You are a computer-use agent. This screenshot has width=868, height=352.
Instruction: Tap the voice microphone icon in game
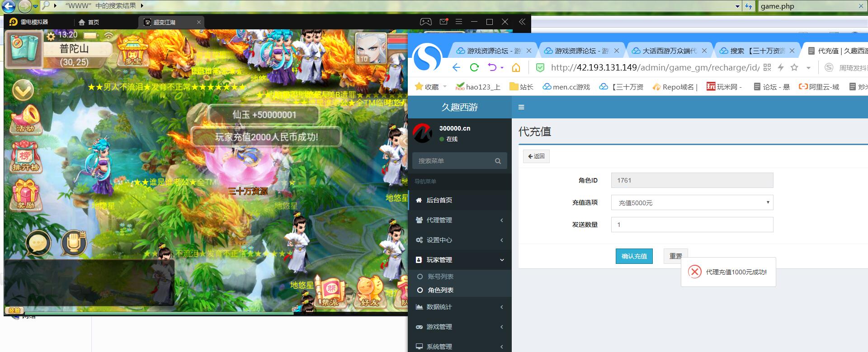coord(74,244)
